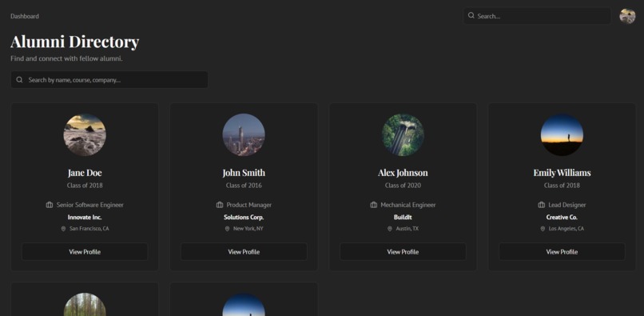Click the top-right Search... input field
Image resolution: width=644 pixels, height=316 pixels.
[537, 16]
